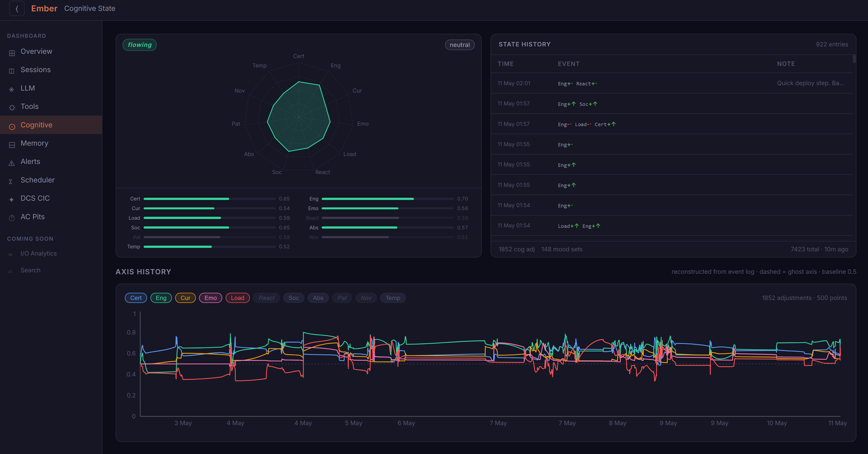868x454 pixels.
Task: Toggle the Eng axis chip
Action: pyautogui.click(x=161, y=298)
